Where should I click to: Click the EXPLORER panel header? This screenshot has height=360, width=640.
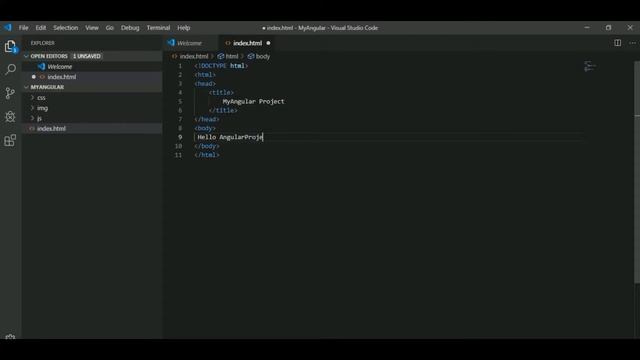click(x=42, y=43)
